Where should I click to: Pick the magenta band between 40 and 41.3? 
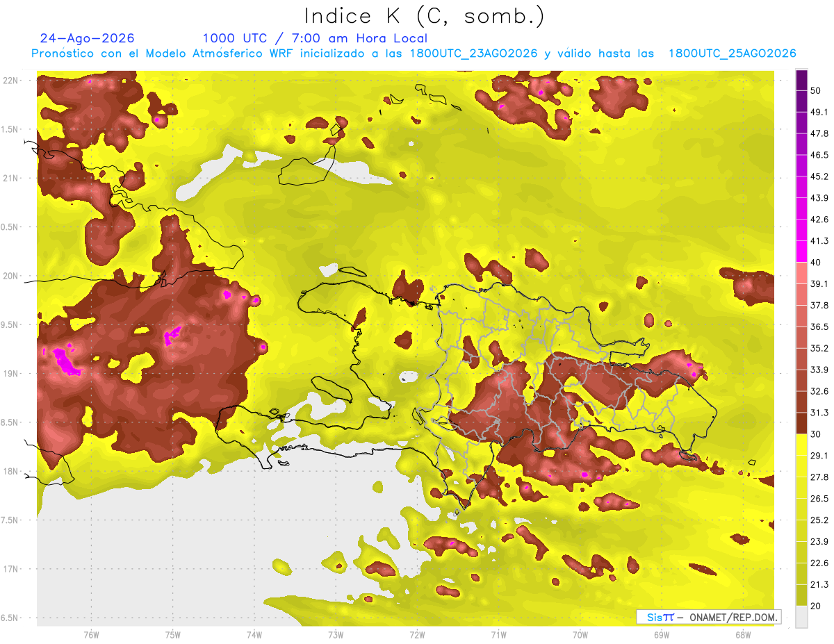(801, 251)
